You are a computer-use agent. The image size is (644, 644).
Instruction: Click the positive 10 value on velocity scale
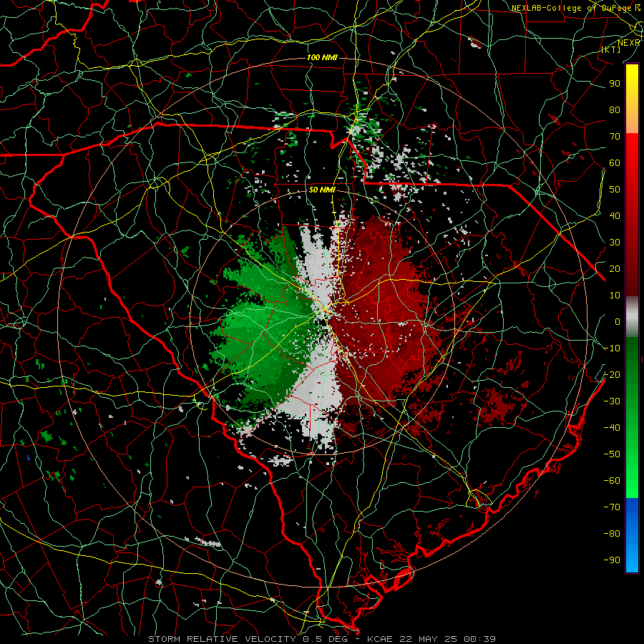615,296
